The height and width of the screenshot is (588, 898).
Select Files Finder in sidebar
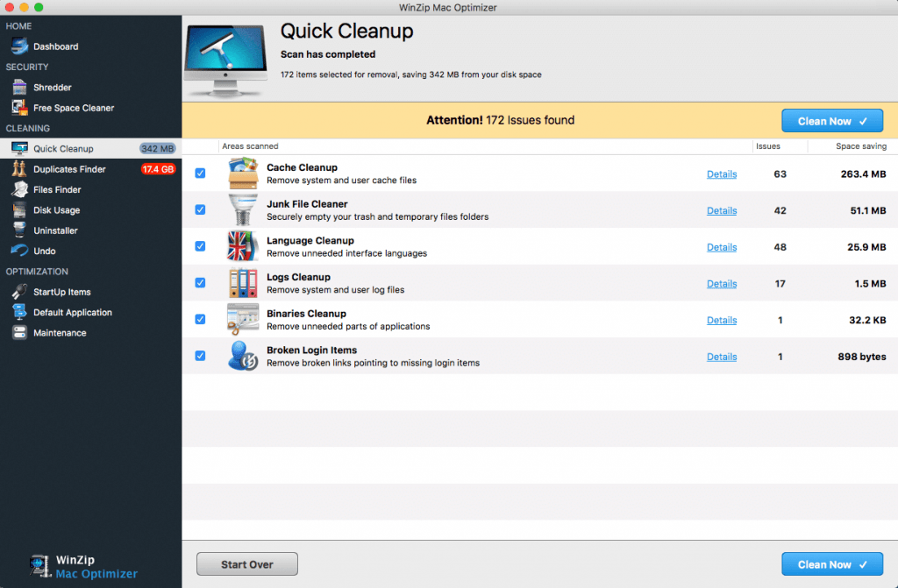pos(57,189)
